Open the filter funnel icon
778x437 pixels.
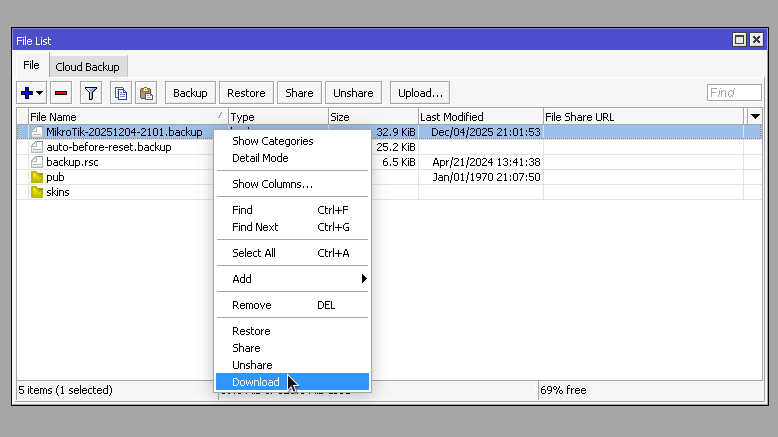pos(91,93)
